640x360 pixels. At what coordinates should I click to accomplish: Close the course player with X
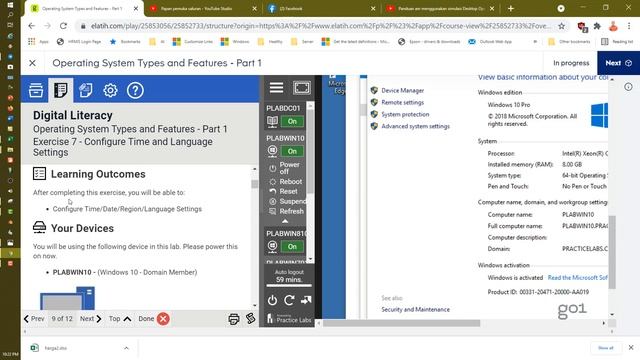coord(32,63)
